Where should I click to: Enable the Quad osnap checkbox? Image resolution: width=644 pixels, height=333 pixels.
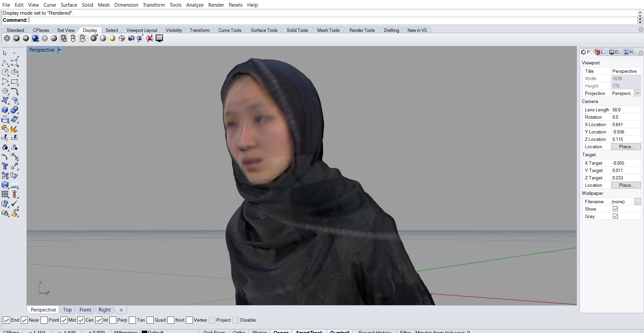(150, 320)
